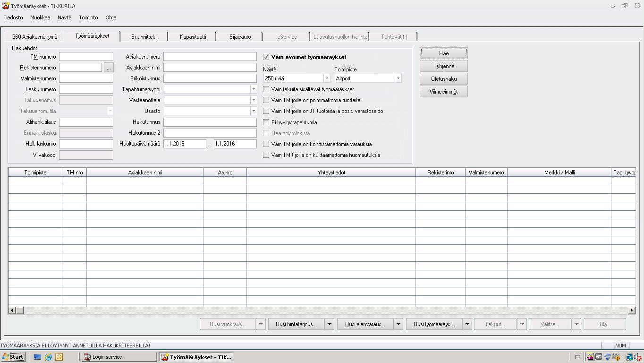Click the FI language indicator

coord(577,357)
